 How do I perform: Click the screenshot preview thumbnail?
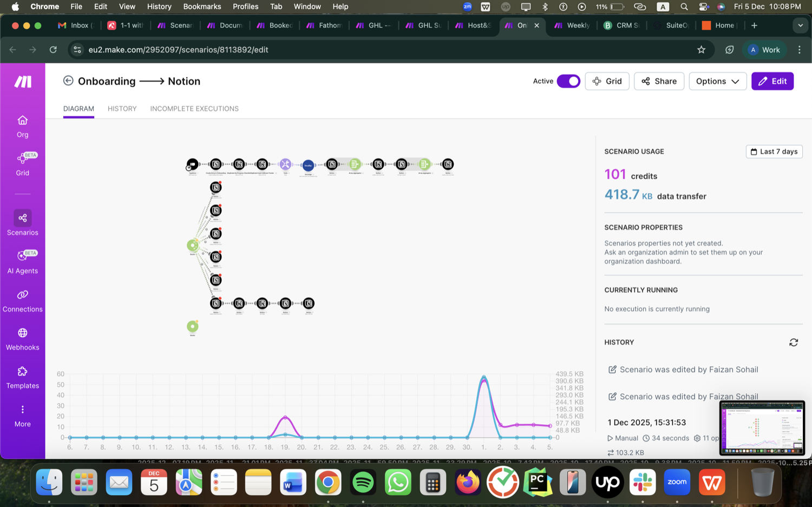pyautogui.click(x=762, y=428)
